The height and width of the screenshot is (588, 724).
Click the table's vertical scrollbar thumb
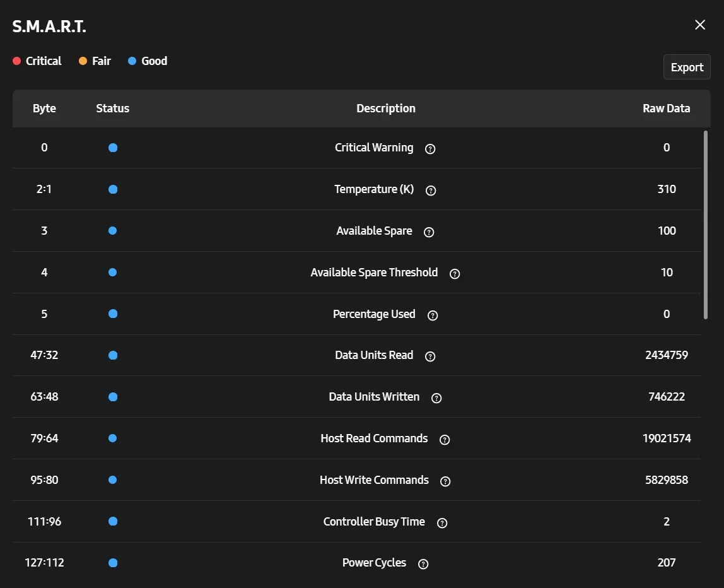click(705, 225)
